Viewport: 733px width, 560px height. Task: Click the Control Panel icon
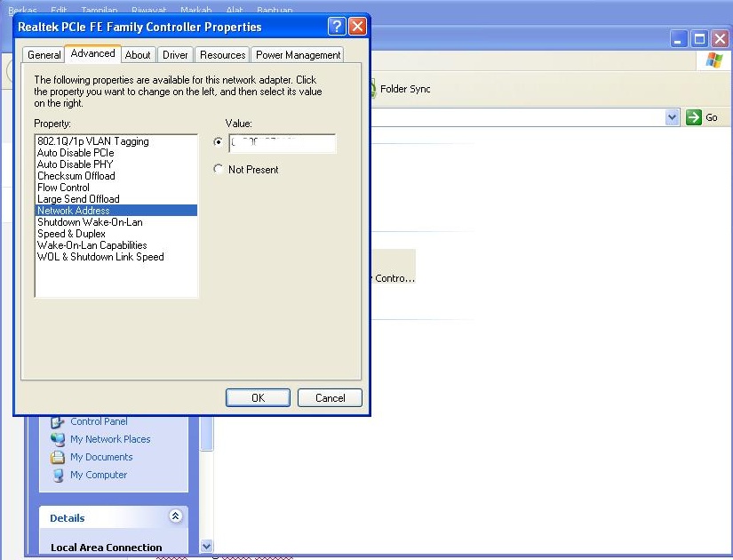pos(58,421)
